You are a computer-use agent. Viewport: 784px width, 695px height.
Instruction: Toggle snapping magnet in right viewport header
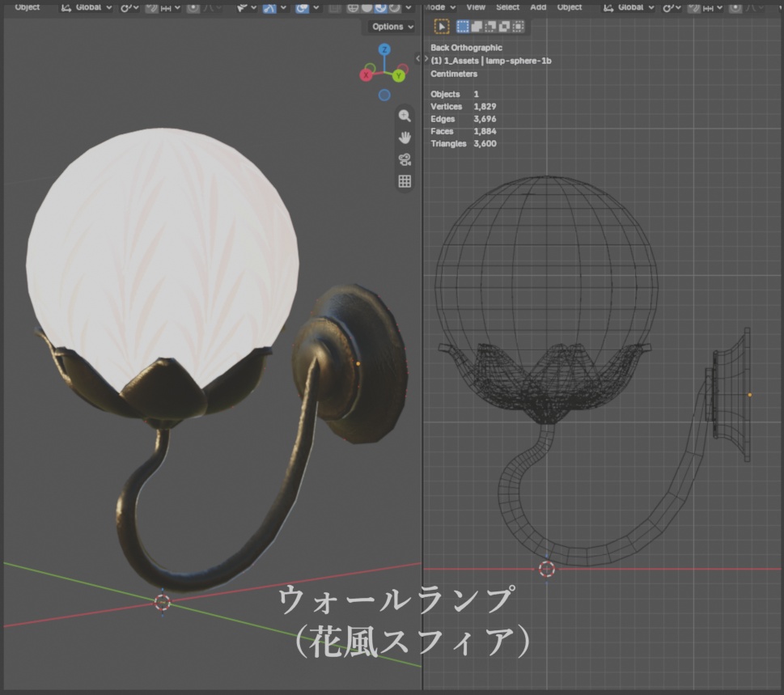(694, 7)
